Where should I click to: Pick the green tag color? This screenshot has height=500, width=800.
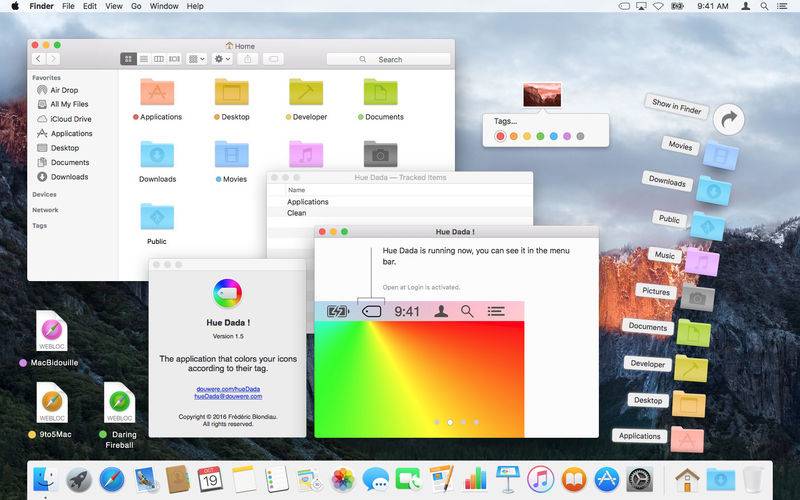[540, 136]
